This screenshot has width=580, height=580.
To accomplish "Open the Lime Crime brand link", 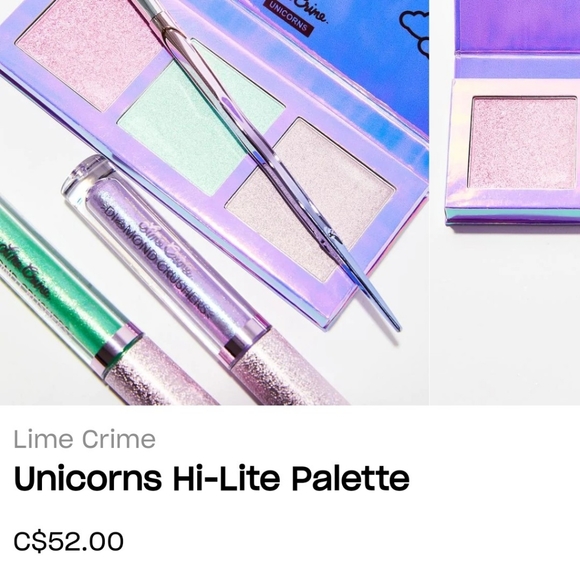I will [84, 439].
